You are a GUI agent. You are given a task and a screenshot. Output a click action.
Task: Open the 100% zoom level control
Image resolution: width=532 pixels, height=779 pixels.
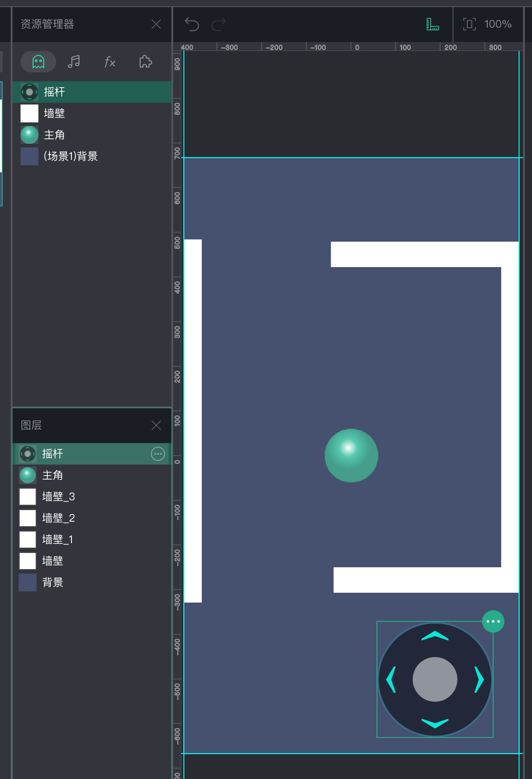498,24
